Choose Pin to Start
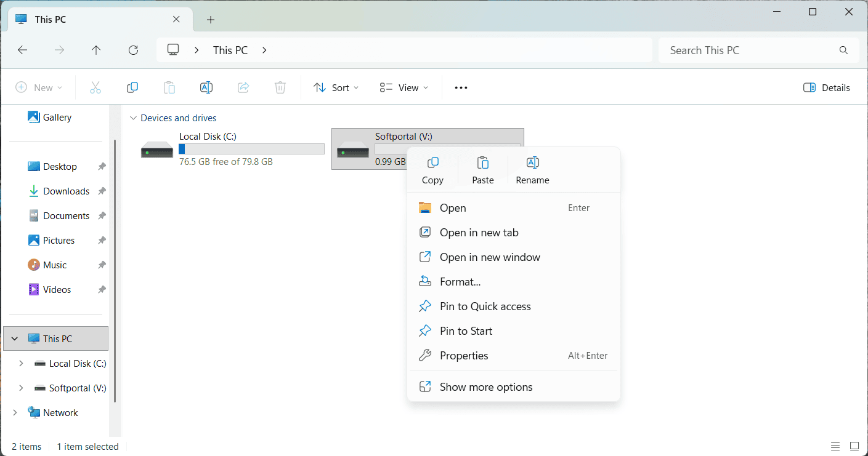Viewport: 868px width, 456px height. coord(514,331)
